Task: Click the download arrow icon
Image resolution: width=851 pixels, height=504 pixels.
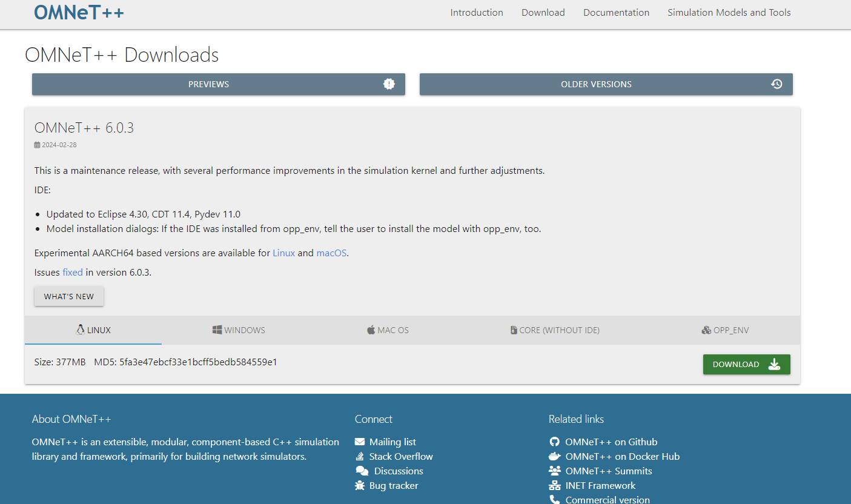Action: coord(774,364)
